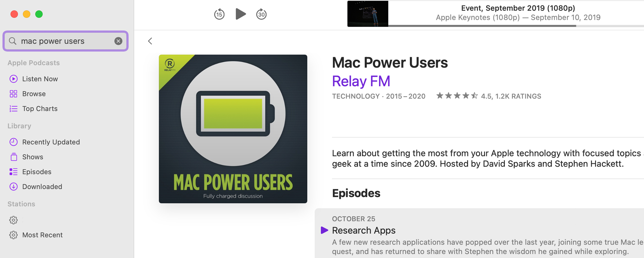The image size is (644, 258).
Task: Click the Episodes list icon
Action: click(x=14, y=172)
